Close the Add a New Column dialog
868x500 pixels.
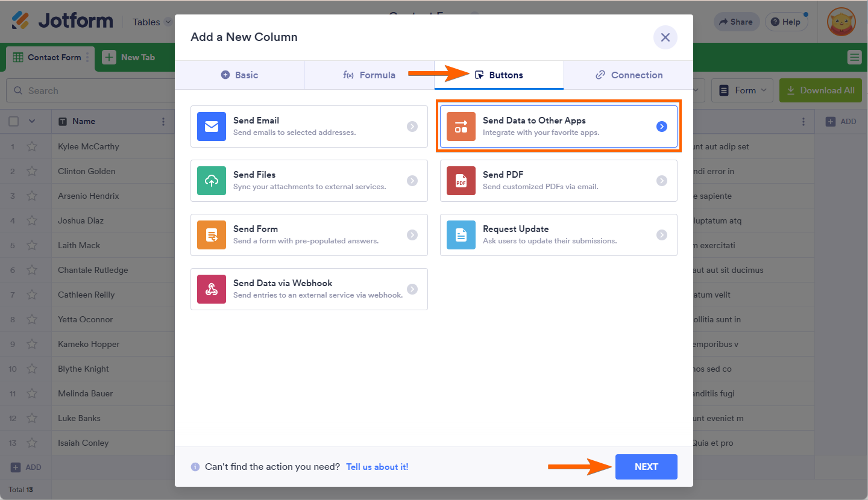[x=665, y=37]
